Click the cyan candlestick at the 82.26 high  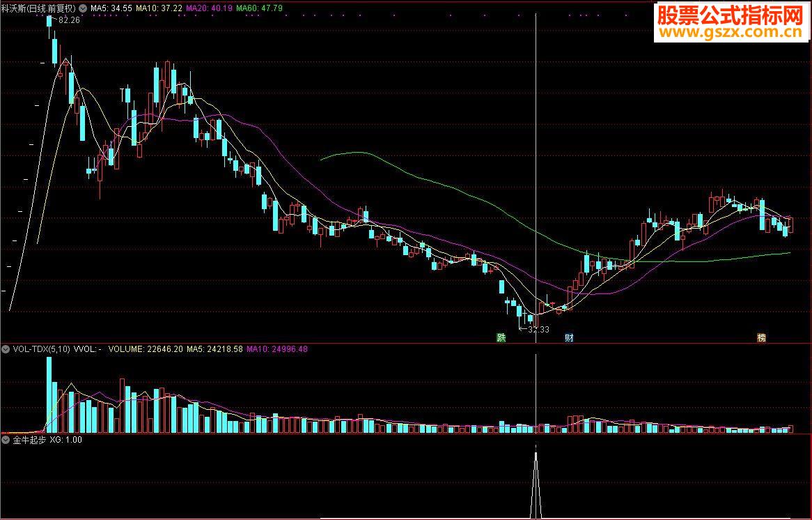coord(49,21)
